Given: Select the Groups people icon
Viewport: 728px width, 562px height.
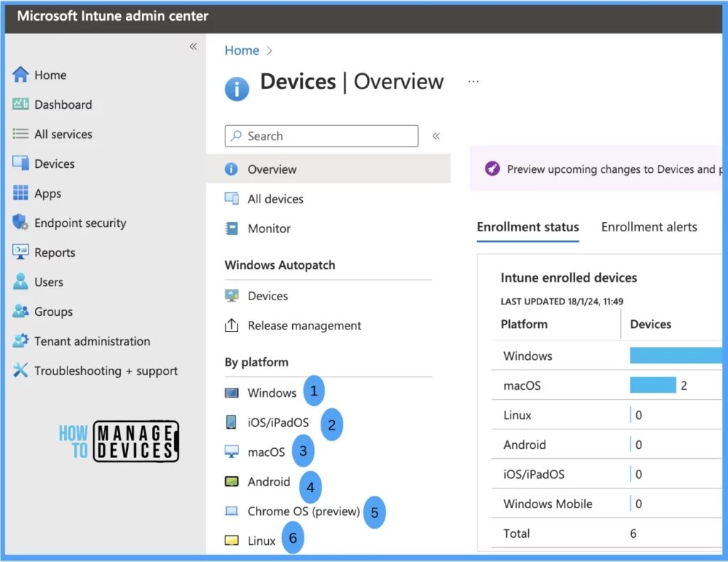Looking at the screenshot, I should [21, 311].
